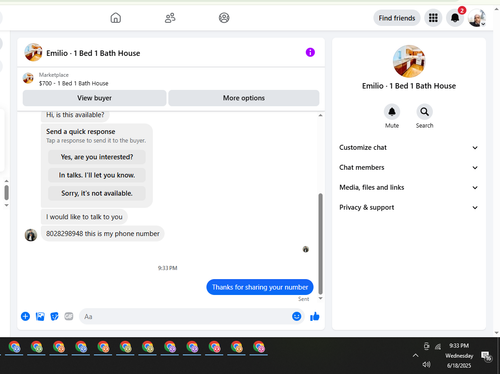The image size is (500, 374).
Task: Attach a photo using the image icon
Action: (x=40, y=316)
